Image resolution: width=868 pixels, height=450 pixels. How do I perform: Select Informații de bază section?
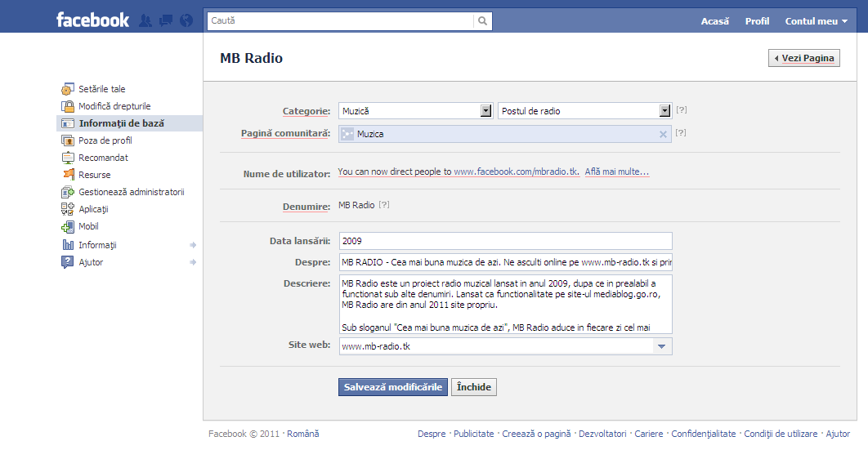click(x=121, y=123)
